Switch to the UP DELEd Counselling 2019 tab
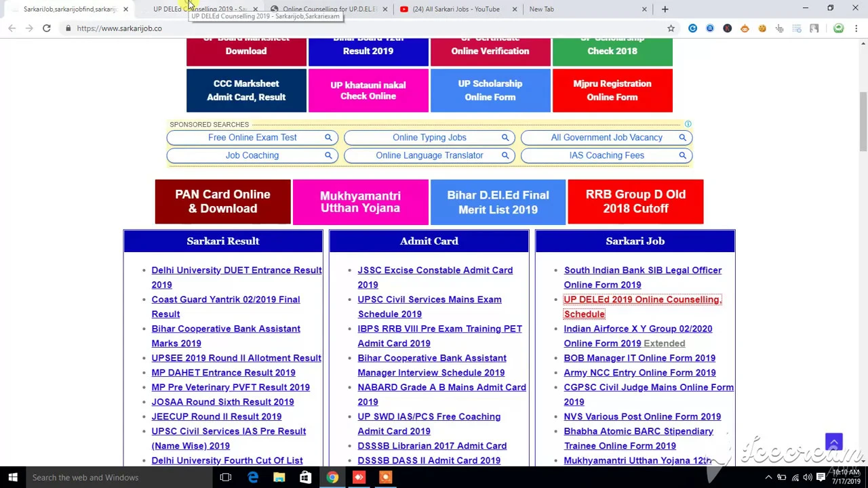868x488 pixels. [x=197, y=9]
